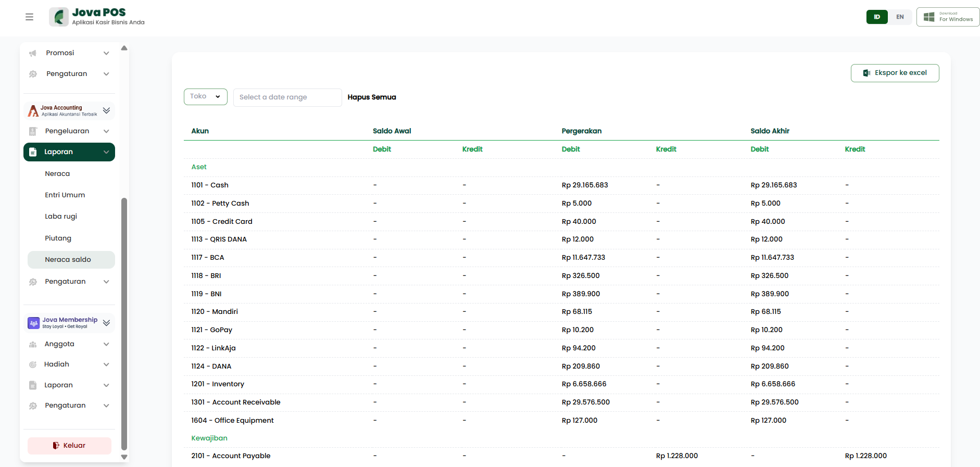980x467 pixels.
Task: Click the Jova Membership logo icon
Action: tap(33, 323)
